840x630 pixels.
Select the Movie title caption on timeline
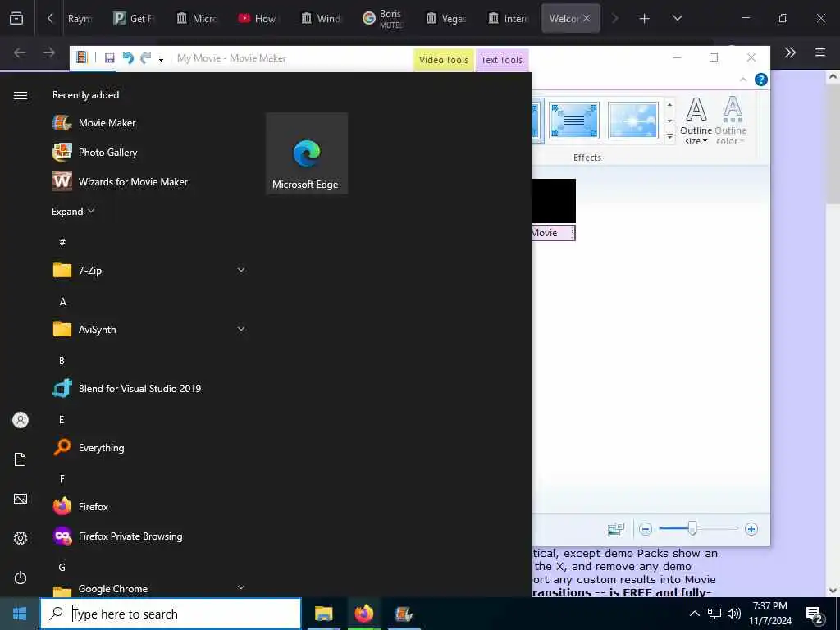[553, 233]
